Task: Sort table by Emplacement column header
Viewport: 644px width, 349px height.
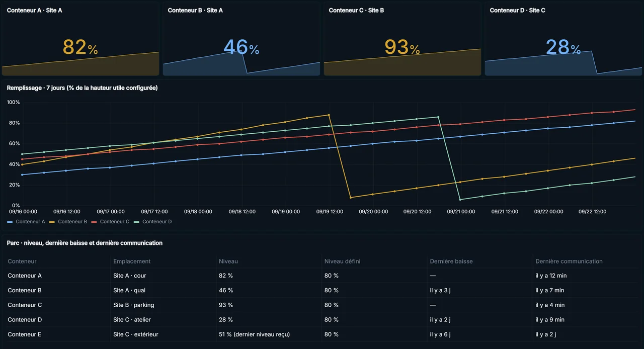Action: (x=132, y=261)
